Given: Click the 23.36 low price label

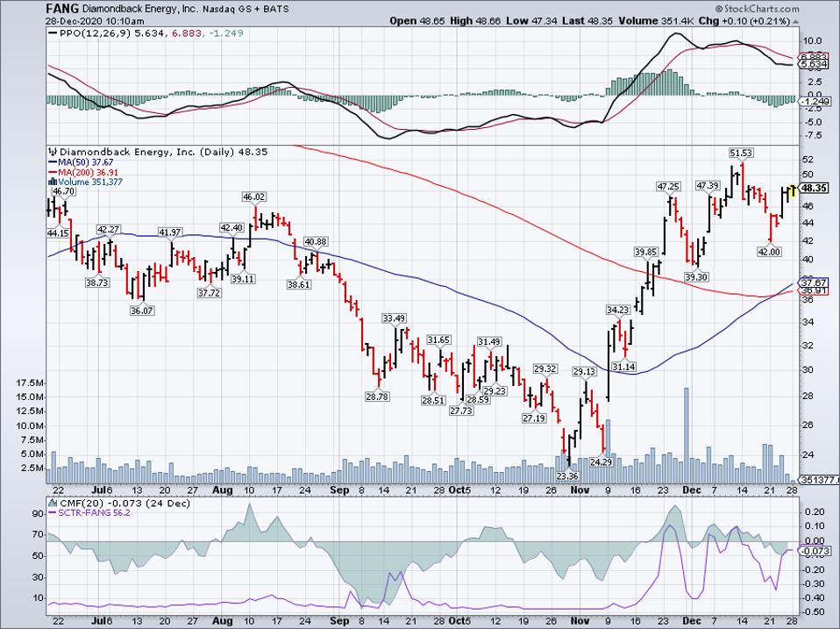Looking at the screenshot, I should [566, 476].
